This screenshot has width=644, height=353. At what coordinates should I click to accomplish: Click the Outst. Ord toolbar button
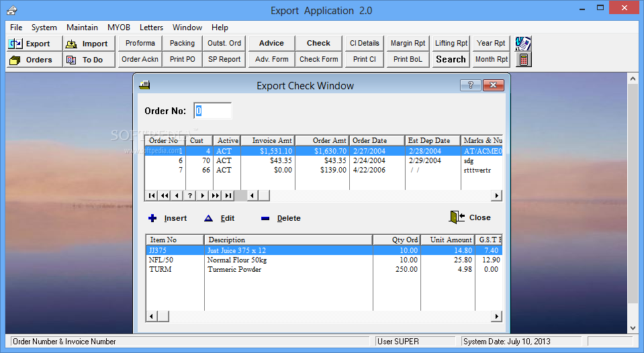coord(224,43)
